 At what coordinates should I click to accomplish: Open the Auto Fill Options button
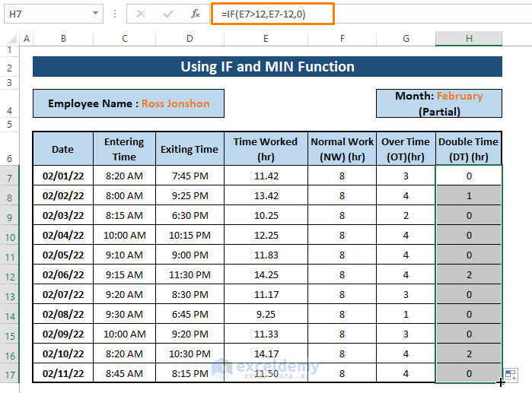510,376
